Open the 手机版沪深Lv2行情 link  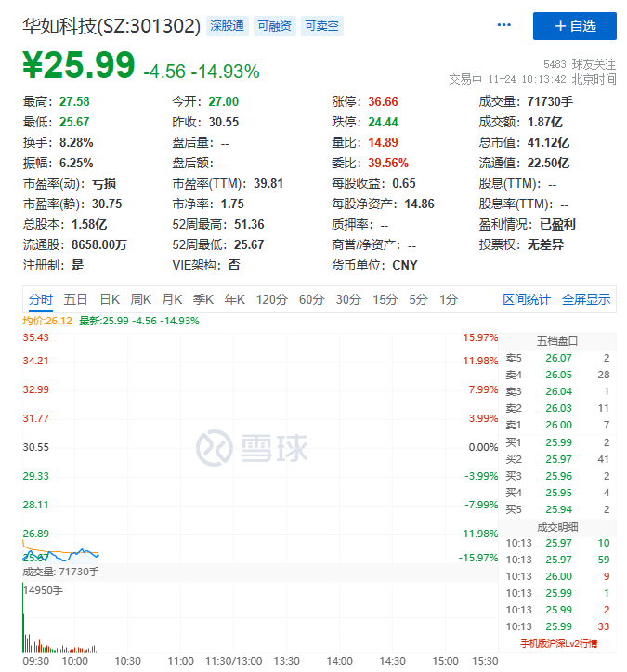click(558, 643)
